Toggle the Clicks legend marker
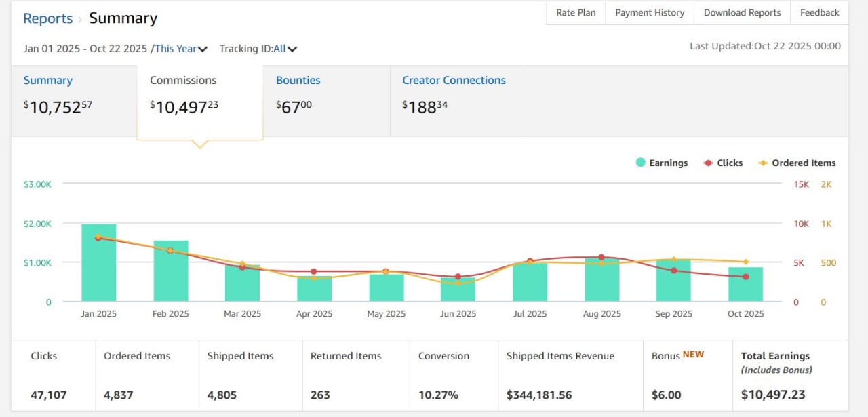 click(708, 163)
